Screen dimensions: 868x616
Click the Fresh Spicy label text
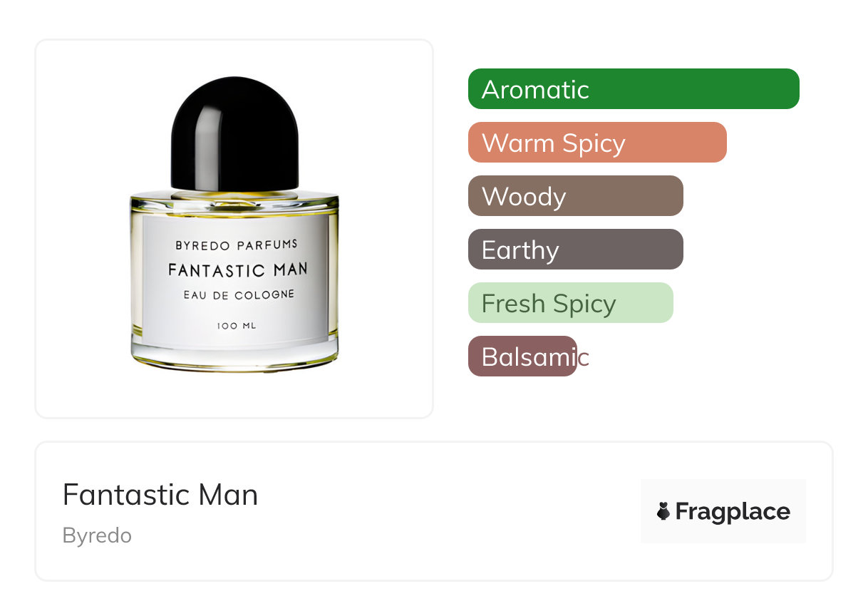pyautogui.click(x=549, y=304)
